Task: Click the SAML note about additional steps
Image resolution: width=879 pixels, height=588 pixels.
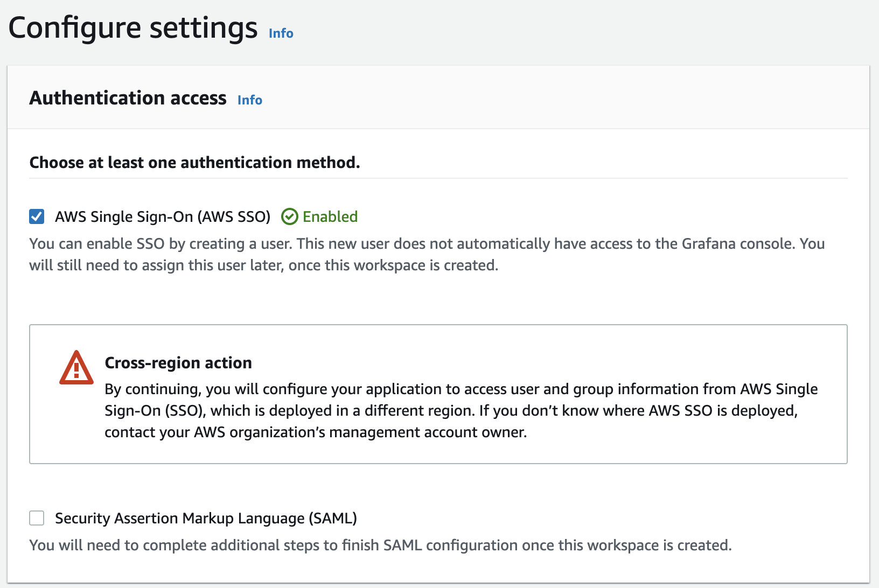Action: 380,545
